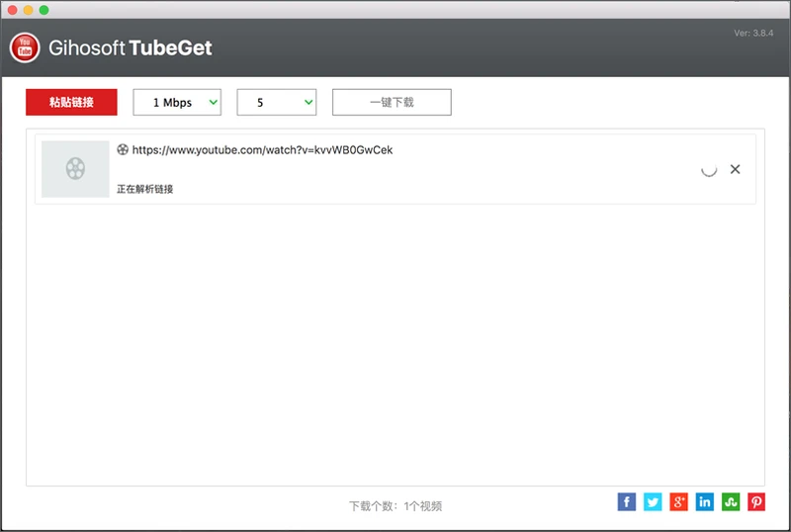Click the 一键下载 one-click download button
791x532 pixels.
point(392,103)
